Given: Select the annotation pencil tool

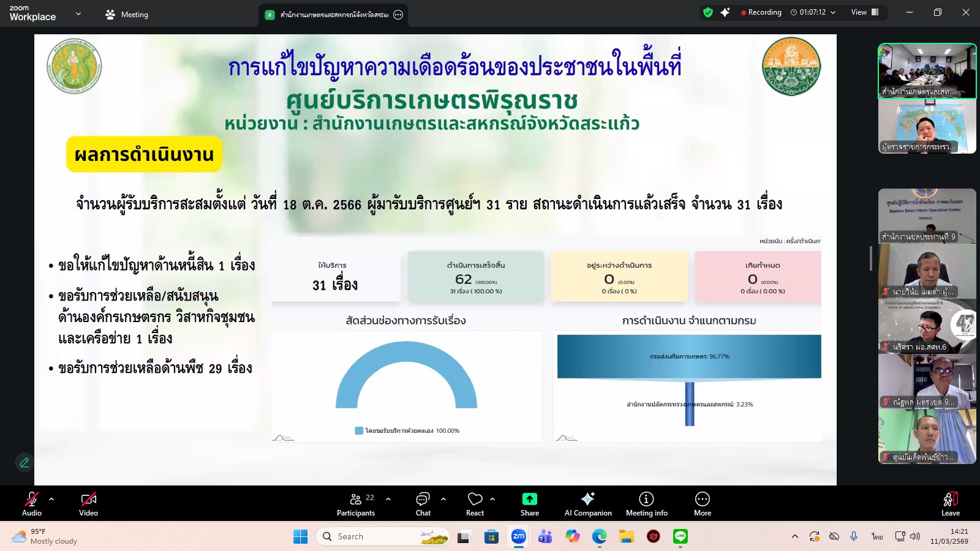Looking at the screenshot, I should point(24,462).
